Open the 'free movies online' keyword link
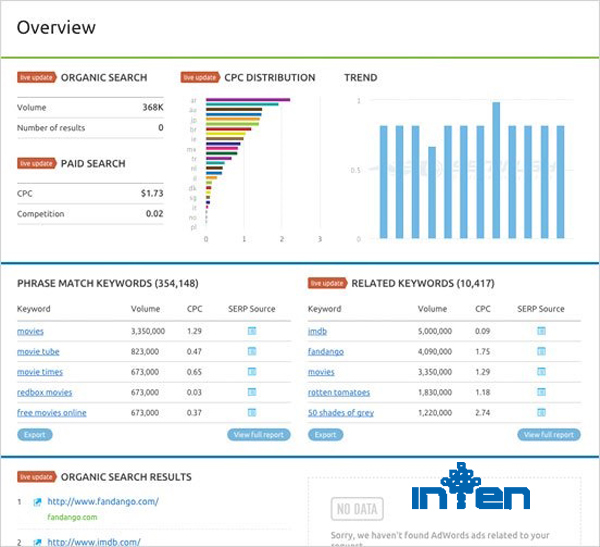 pos(51,413)
